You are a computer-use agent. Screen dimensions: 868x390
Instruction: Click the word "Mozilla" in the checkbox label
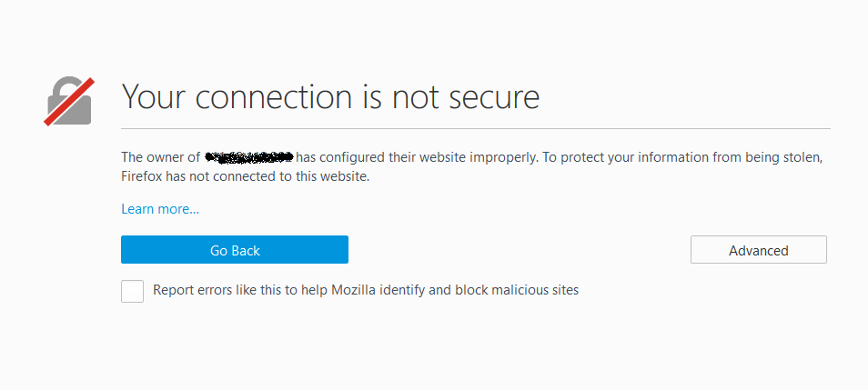(357, 291)
